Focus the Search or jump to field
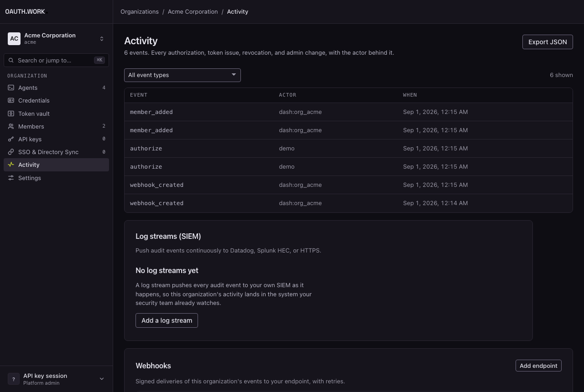 [x=56, y=60]
